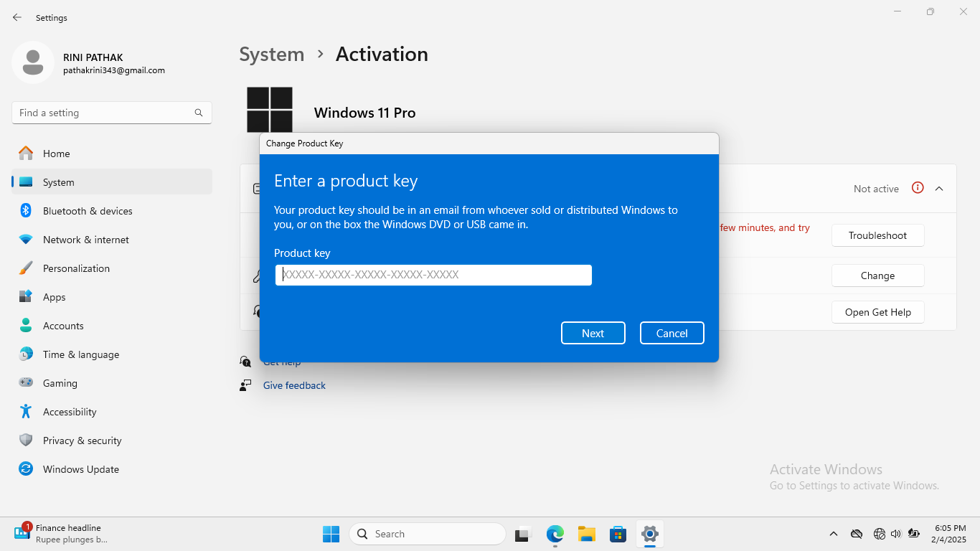Click the taskbar Search box
Viewport: 980px width, 551px height.
428,534
